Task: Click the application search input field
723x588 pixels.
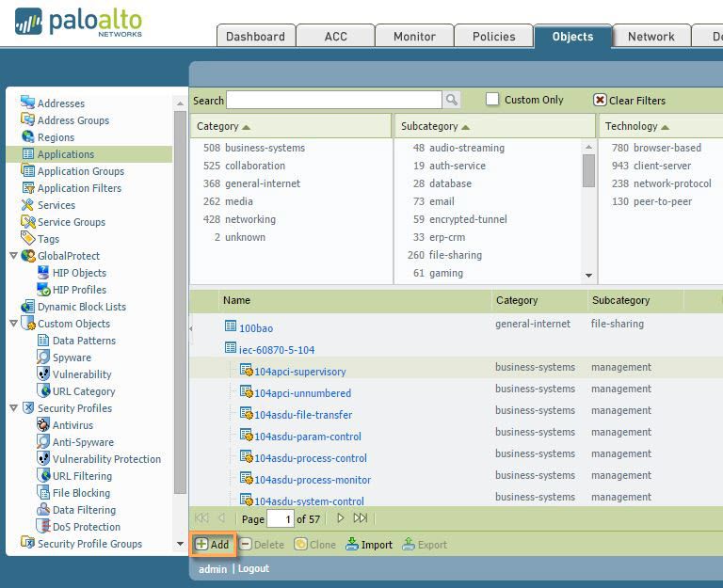Action: tap(333, 100)
